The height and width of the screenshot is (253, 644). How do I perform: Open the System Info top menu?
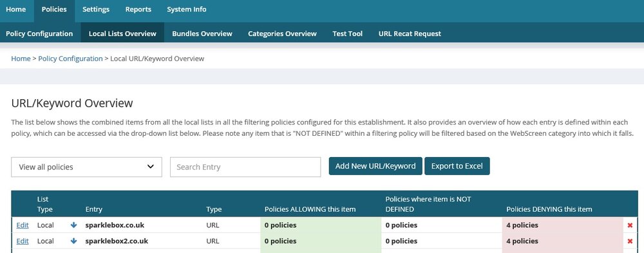(187, 9)
